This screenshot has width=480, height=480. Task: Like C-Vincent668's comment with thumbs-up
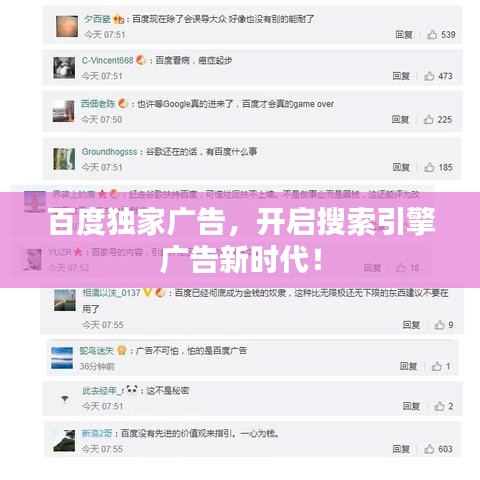point(429,76)
